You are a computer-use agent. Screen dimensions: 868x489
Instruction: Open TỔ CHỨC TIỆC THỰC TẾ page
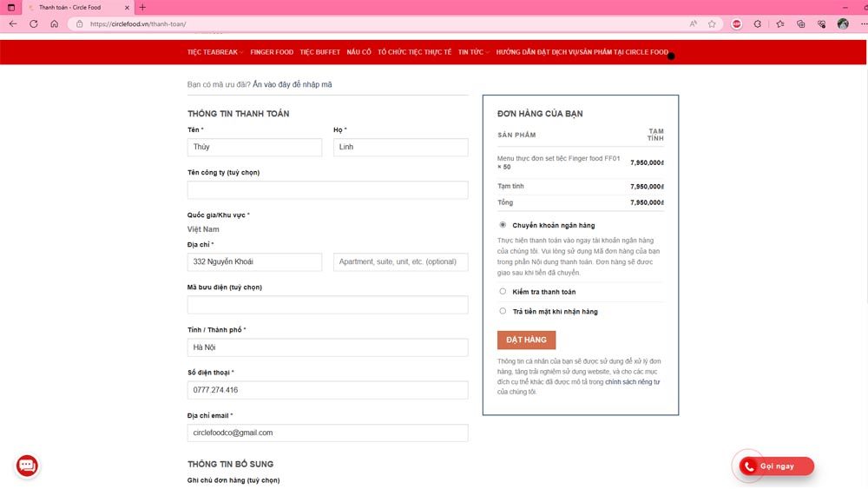coord(415,52)
